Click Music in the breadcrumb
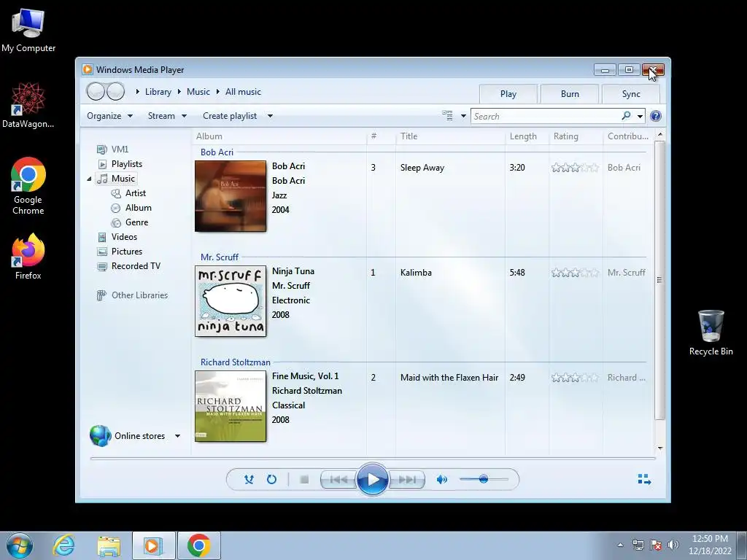 point(198,92)
